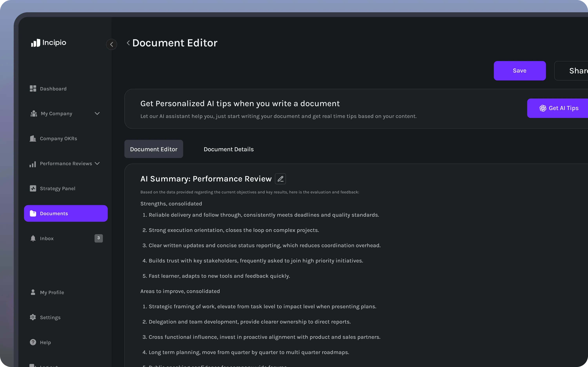The width and height of the screenshot is (588, 367).
Task: Expand the Performance Reviews chevron
Action: click(x=97, y=163)
